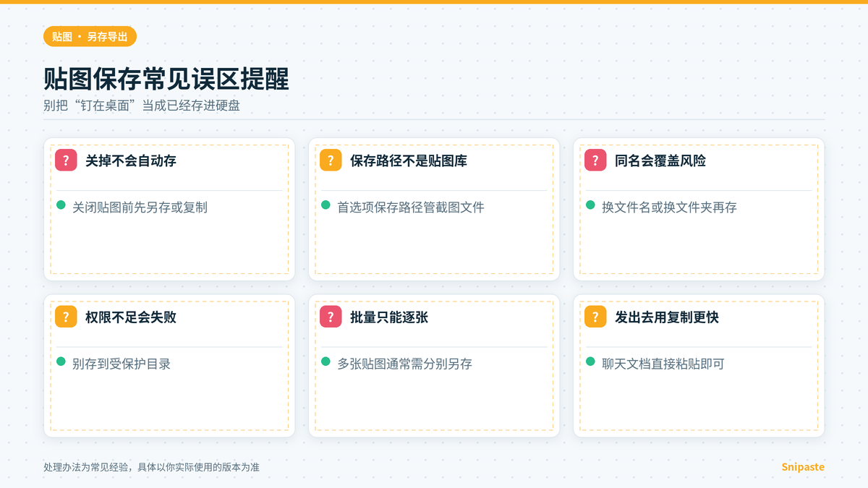The width and height of the screenshot is (868, 488).
Task: Click green bullet before 聊天文档直接粘贴即可
Action: [591, 361]
